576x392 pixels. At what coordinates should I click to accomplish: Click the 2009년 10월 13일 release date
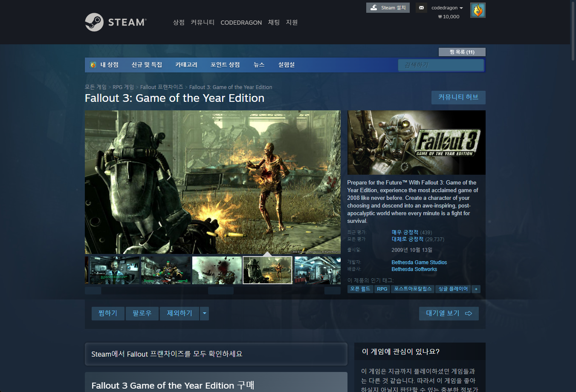412,250
